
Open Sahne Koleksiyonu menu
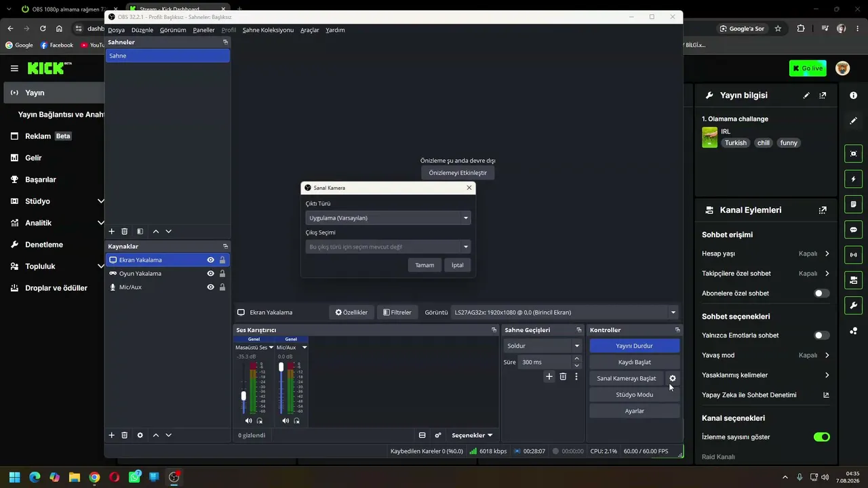pos(268,30)
